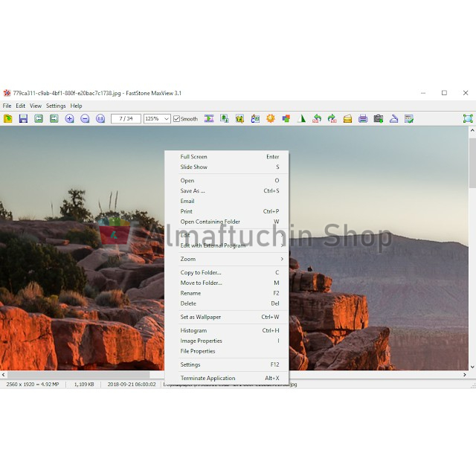The image size is (476, 476).
Task: Rotate image right with toolbar icon
Action: coord(332,118)
